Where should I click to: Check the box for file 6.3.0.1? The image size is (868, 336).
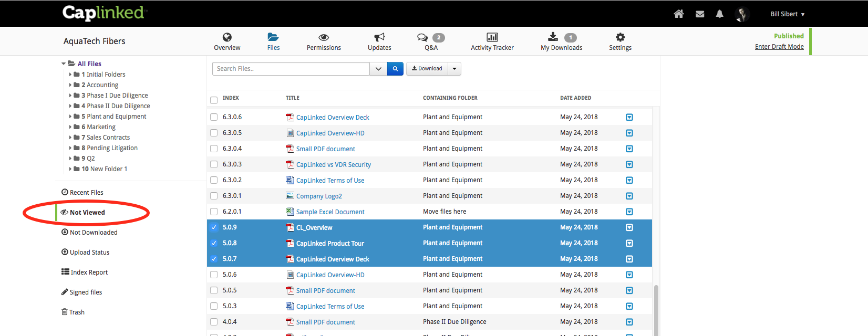tap(214, 196)
